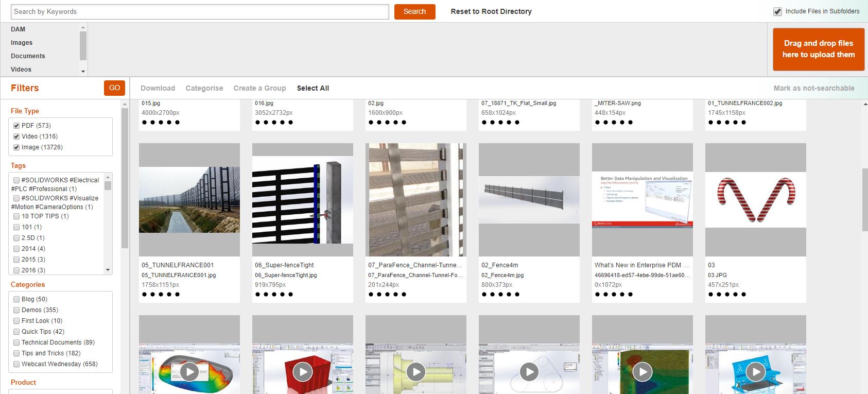
Task: Click the _MITER-SAW.png filename
Action: click(x=618, y=103)
